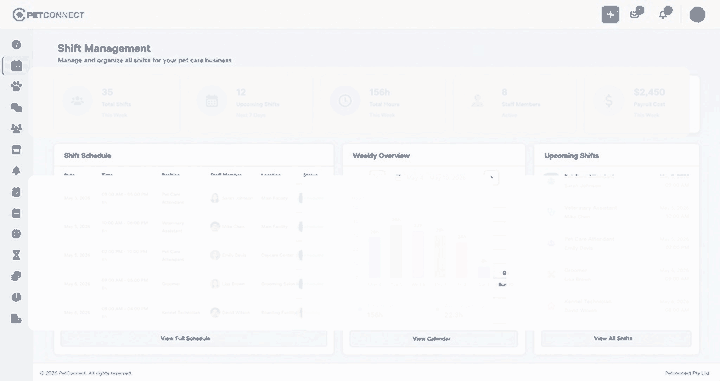Click View All Shifts button

click(616, 338)
